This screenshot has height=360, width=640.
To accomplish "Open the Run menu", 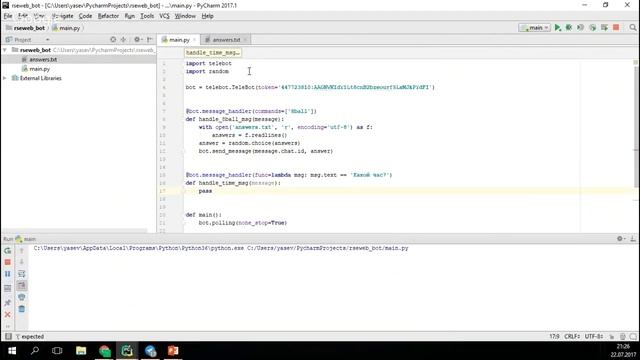I will click(129, 16).
